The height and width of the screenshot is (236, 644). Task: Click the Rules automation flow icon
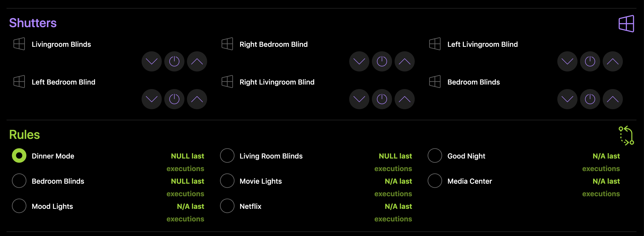coord(626,135)
